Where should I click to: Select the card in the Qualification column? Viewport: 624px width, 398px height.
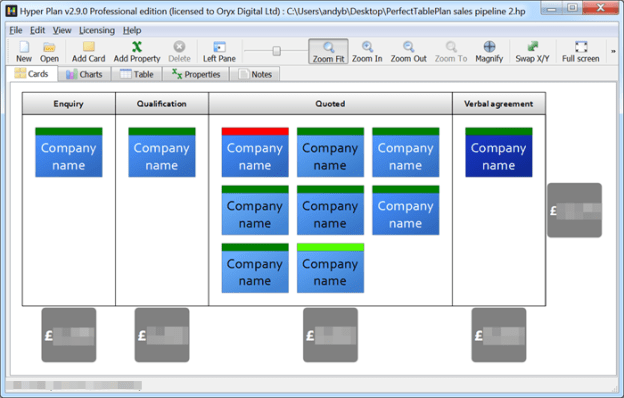tap(162, 152)
